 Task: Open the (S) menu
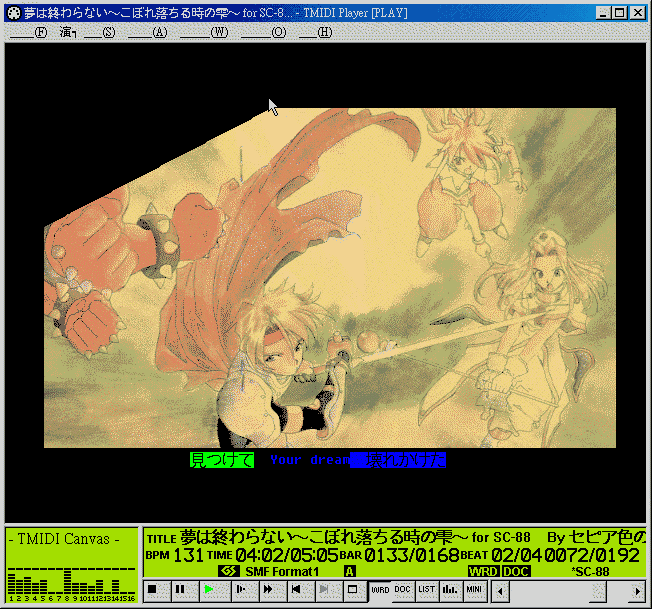tap(100, 32)
